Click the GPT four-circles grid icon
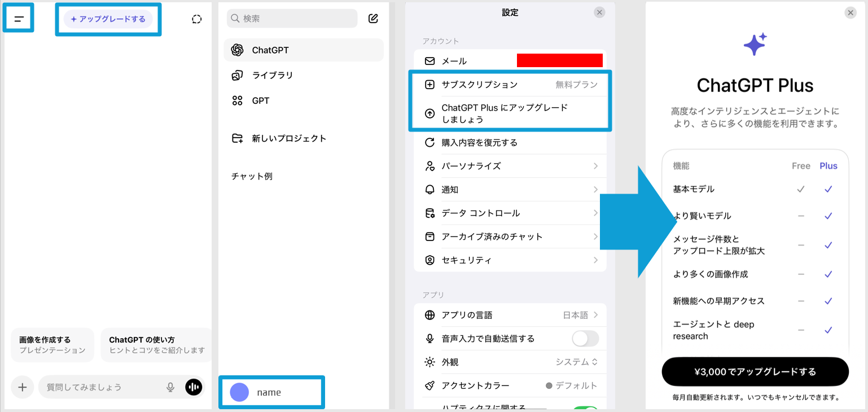This screenshot has height=412, width=868. [x=238, y=100]
